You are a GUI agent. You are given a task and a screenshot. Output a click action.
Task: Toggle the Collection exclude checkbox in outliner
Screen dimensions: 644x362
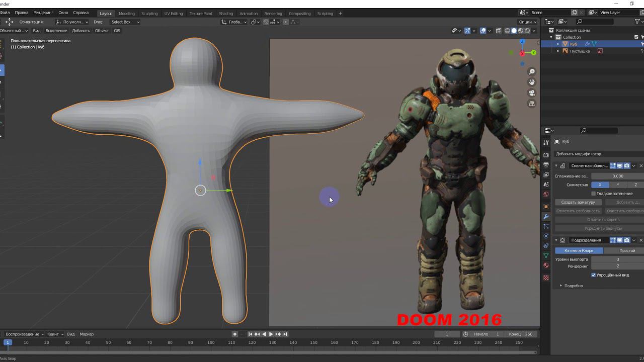tap(636, 37)
